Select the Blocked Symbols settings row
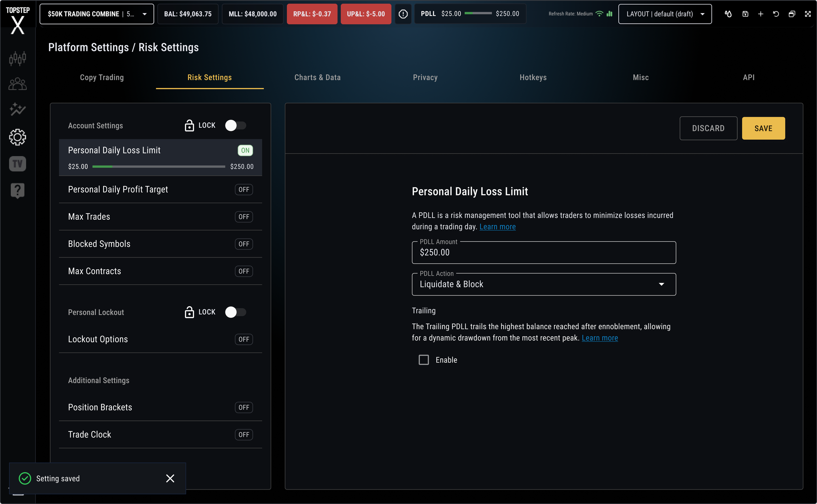Viewport: 817px width, 504px height. 160,244
